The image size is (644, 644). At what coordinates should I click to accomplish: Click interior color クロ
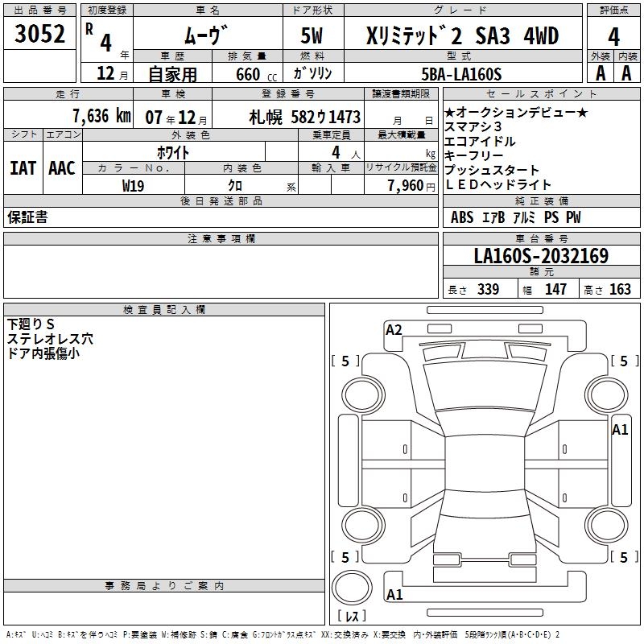(x=235, y=186)
